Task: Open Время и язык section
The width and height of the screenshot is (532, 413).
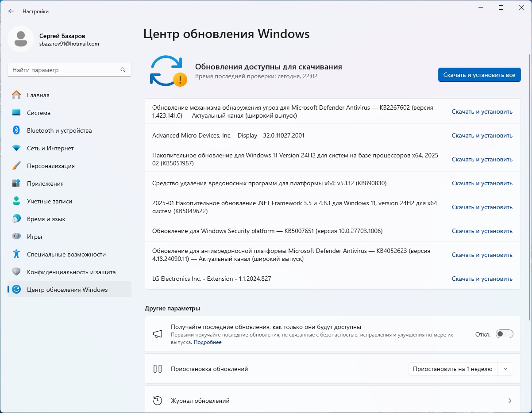Action: [69, 219]
